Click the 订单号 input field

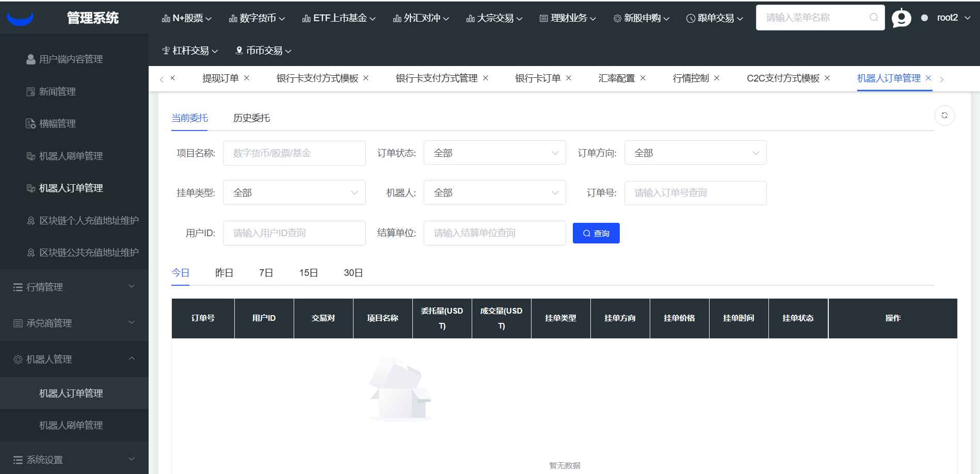(x=695, y=193)
